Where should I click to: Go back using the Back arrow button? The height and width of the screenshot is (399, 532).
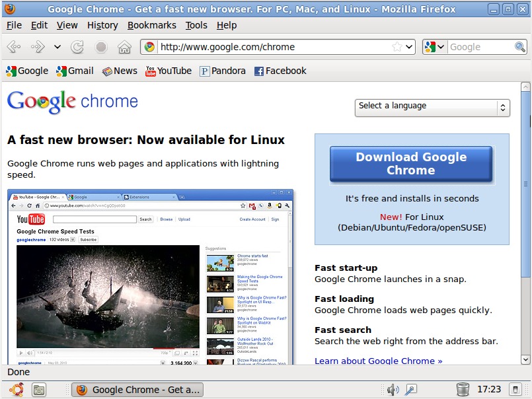14,47
